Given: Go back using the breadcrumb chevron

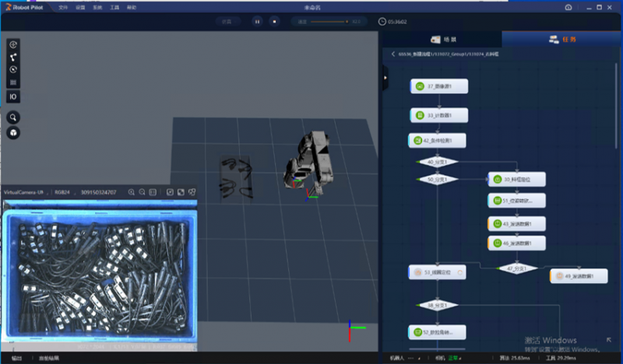Looking at the screenshot, I should 392,54.
